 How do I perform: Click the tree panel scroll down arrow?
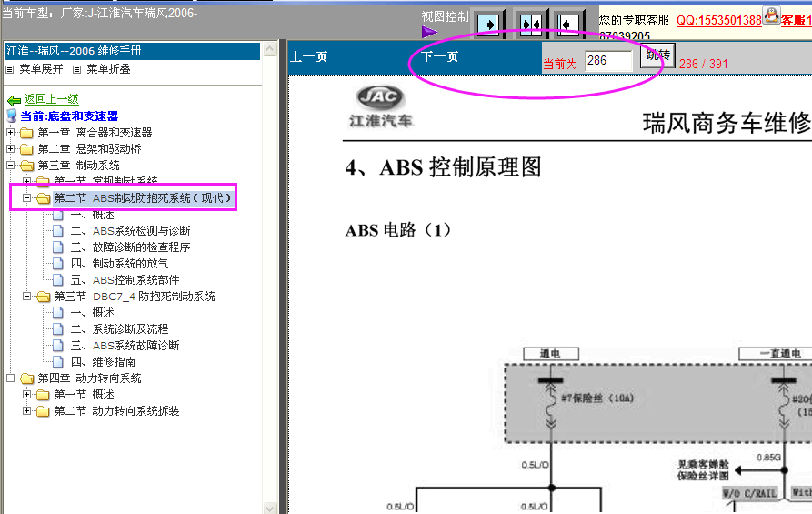270,508
